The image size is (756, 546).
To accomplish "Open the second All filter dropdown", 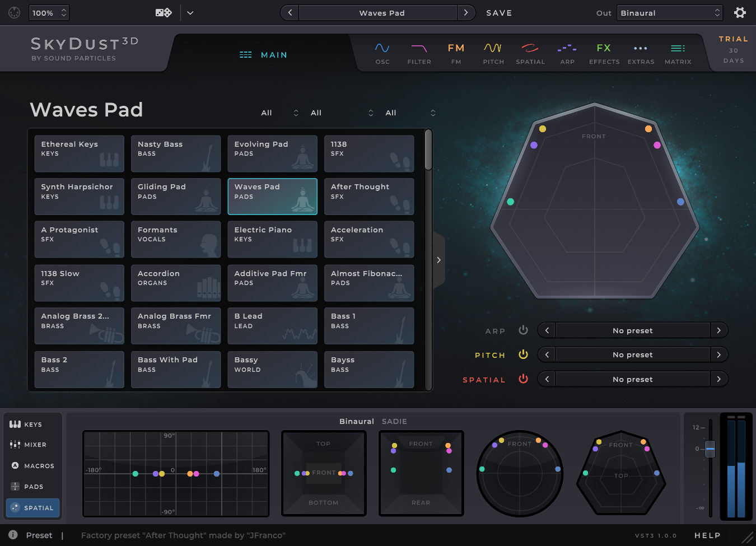I will click(342, 113).
